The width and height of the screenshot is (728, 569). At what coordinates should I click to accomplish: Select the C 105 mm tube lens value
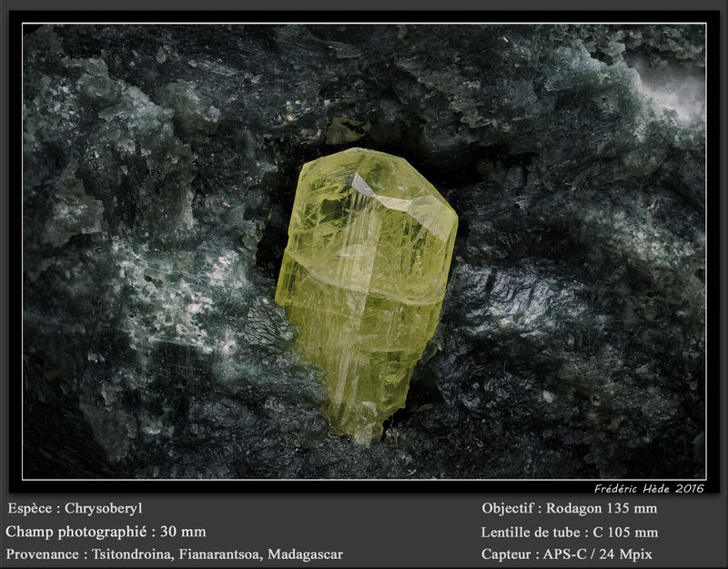pos(625,533)
